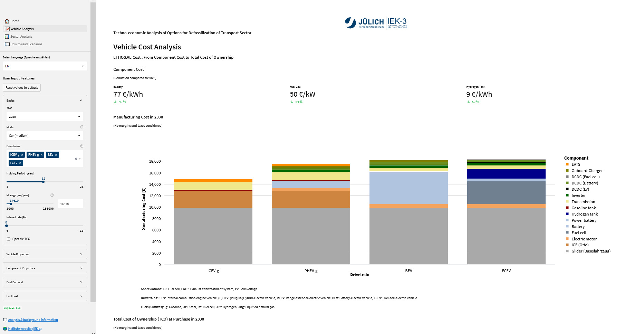
Task: Open the Vehicle Analysis page
Action: coord(22,29)
